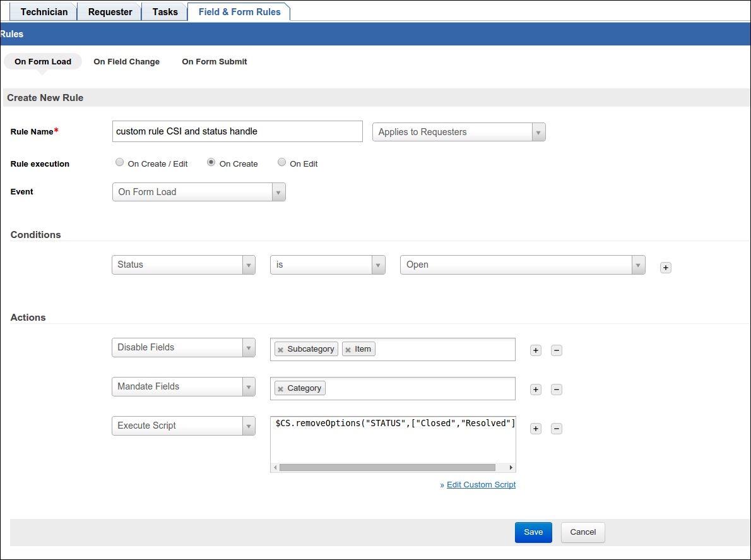This screenshot has height=560, width=751.
Task: Select the On Edit radio option
Action: pyautogui.click(x=282, y=162)
